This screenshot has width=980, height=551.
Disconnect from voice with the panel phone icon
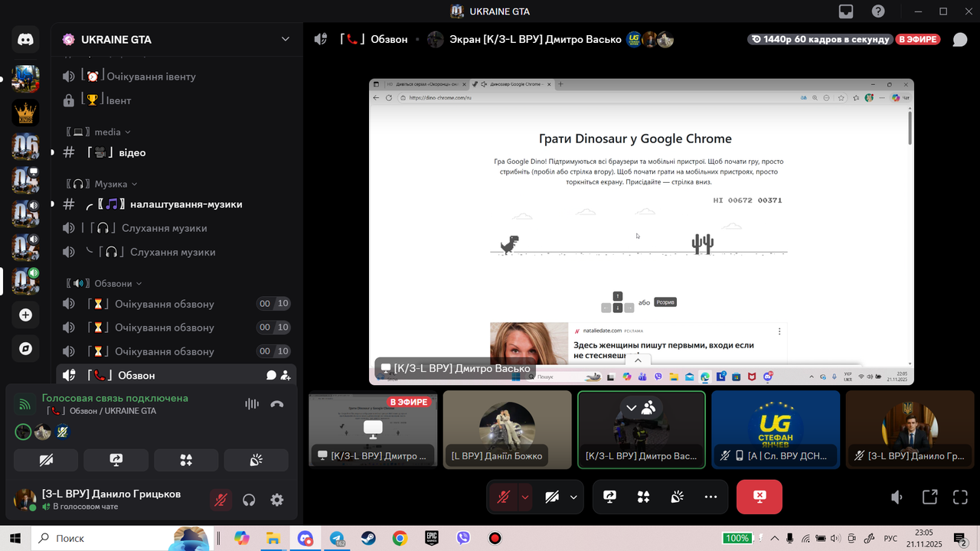pyautogui.click(x=277, y=404)
